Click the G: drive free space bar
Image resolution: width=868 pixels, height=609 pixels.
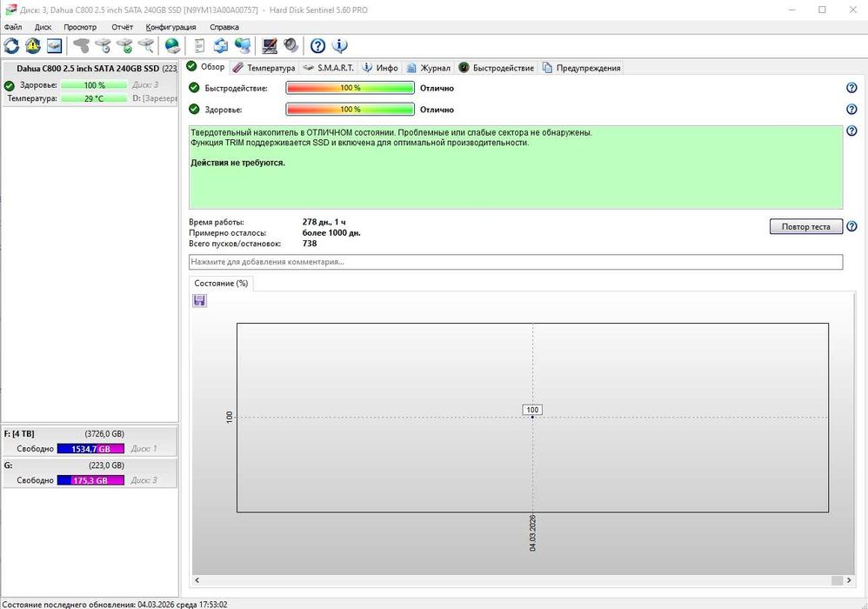pyautogui.click(x=90, y=480)
